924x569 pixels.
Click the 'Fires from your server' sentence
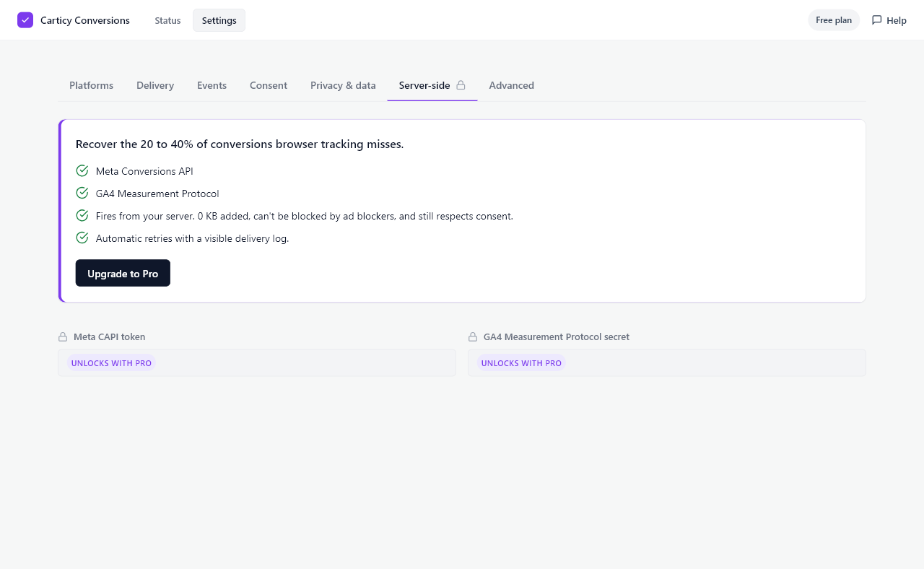tap(305, 217)
